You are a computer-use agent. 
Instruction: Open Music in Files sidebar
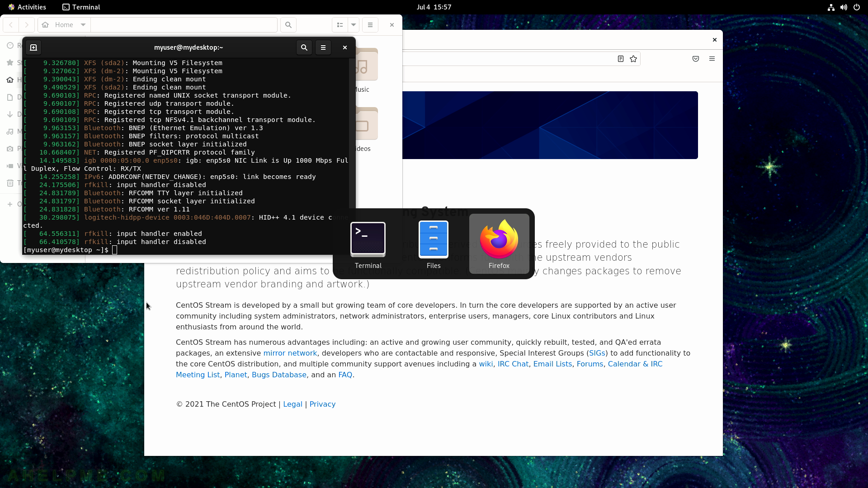[x=14, y=131]
